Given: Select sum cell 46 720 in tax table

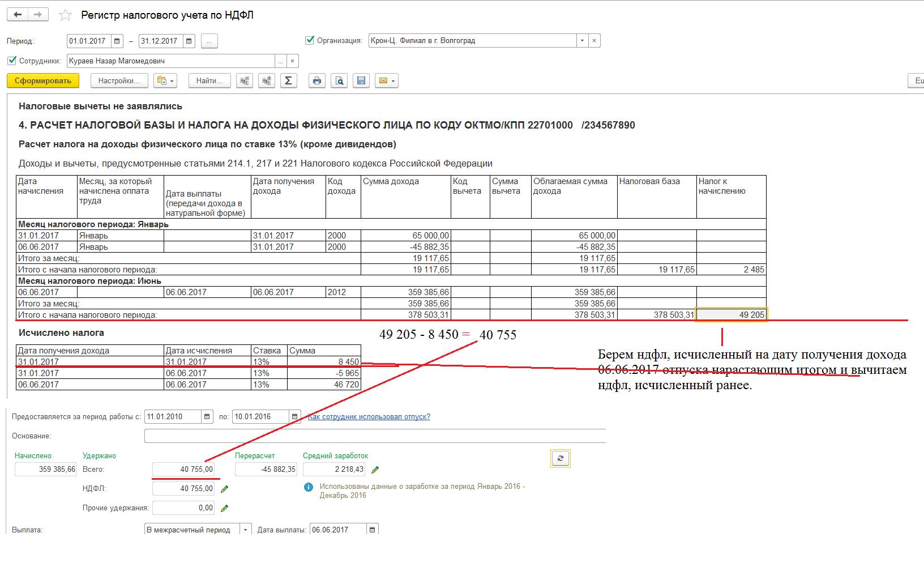Looking at the screenshot, I should click(x=324, y=385).
